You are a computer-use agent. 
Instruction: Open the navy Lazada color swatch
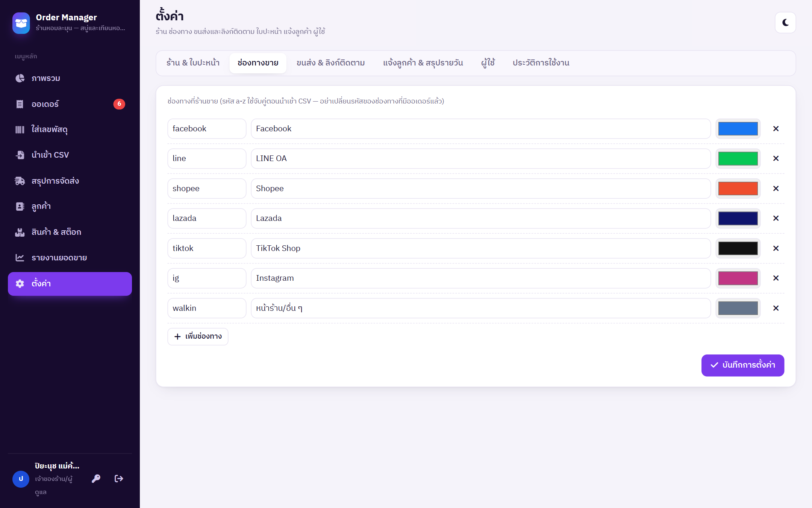coord(738,218)
